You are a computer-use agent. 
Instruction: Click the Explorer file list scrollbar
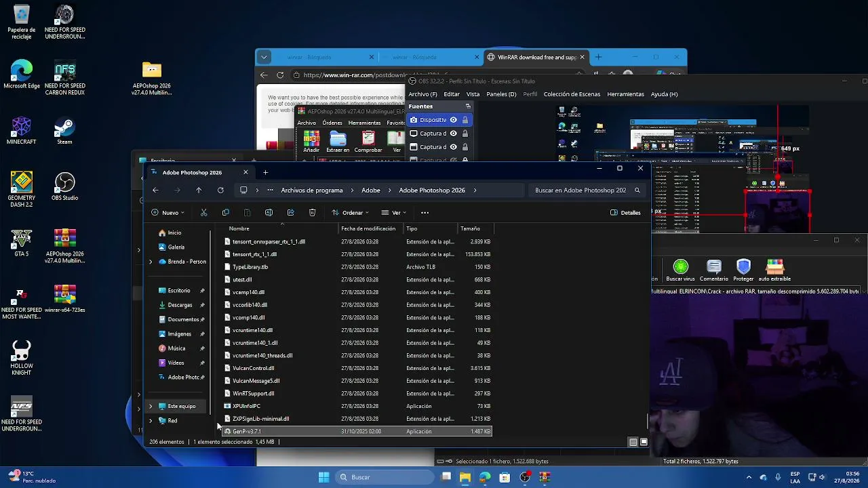coord(647,422)
